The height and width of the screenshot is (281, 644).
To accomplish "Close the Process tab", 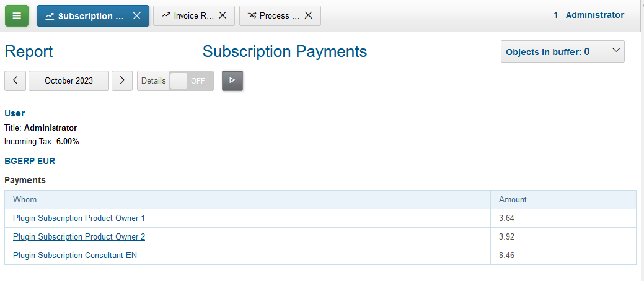I will click(309, 16).
